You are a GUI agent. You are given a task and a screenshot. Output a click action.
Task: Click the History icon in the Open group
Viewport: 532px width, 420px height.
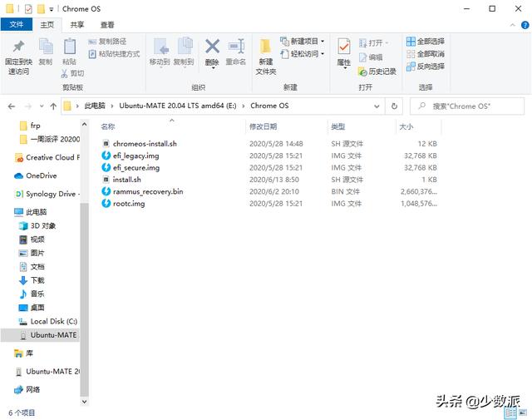coord(377,72)
